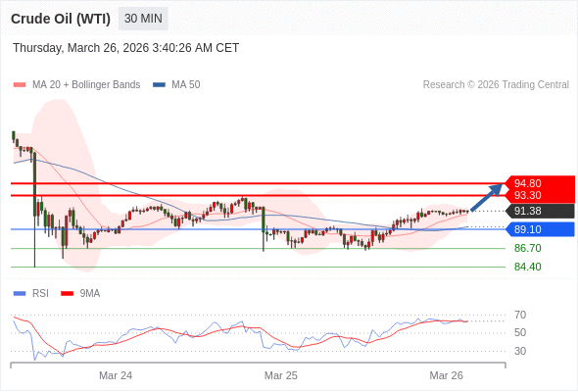Screen dimensions: 578x392
Task: Click the MA 20 + Bollinger Bands legend swatch
Action: [x=20, y=85]
